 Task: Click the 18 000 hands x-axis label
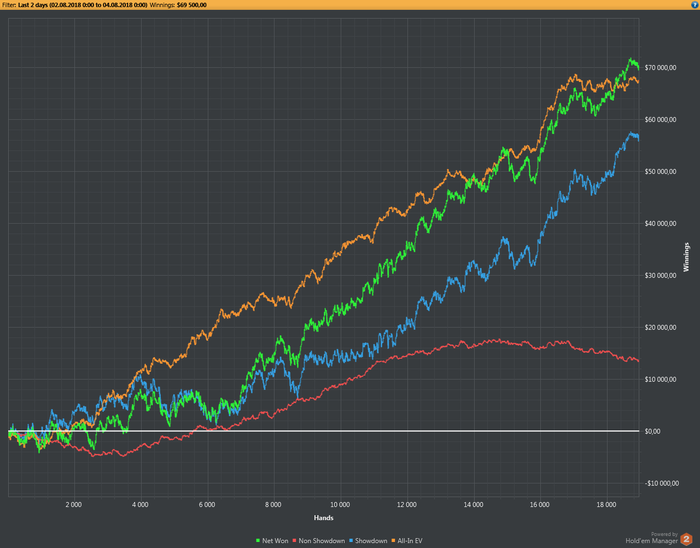(606, 505)
